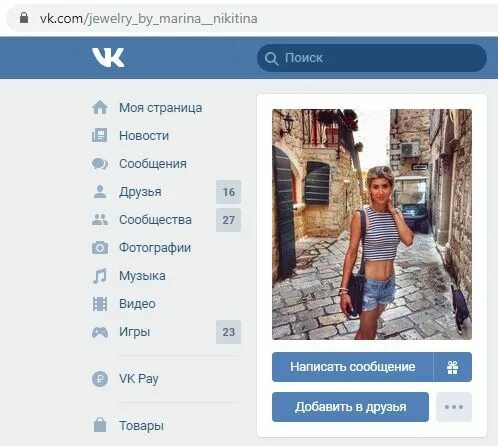Click the search magnifier icon
The height and width of the screenshot is (446, 498).
271,58
